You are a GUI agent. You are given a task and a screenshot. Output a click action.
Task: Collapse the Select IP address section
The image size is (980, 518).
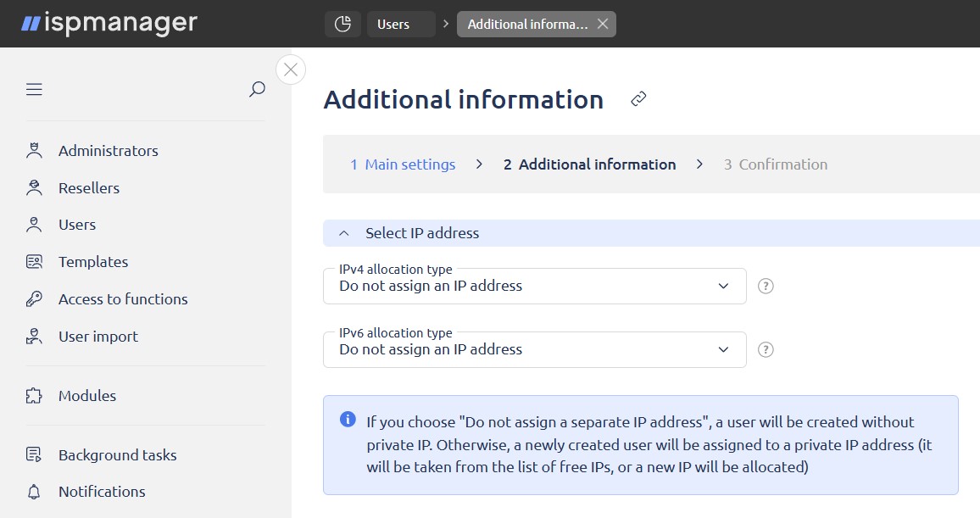tap(343, 233)
